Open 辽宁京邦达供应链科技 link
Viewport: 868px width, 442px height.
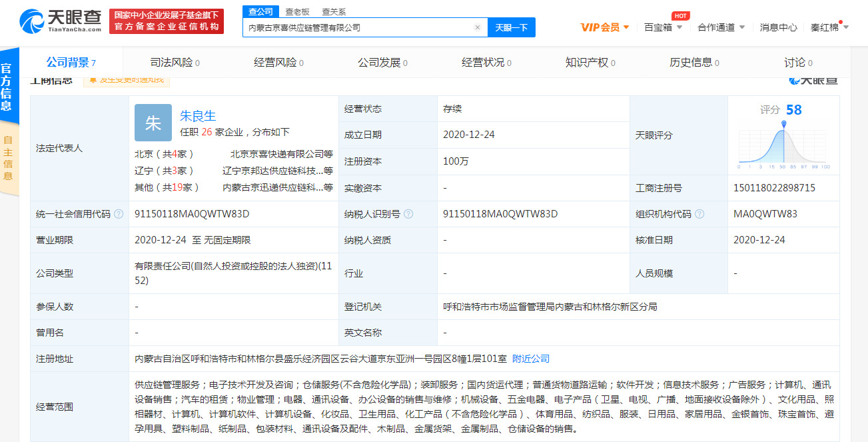click(x=278, y=171)
